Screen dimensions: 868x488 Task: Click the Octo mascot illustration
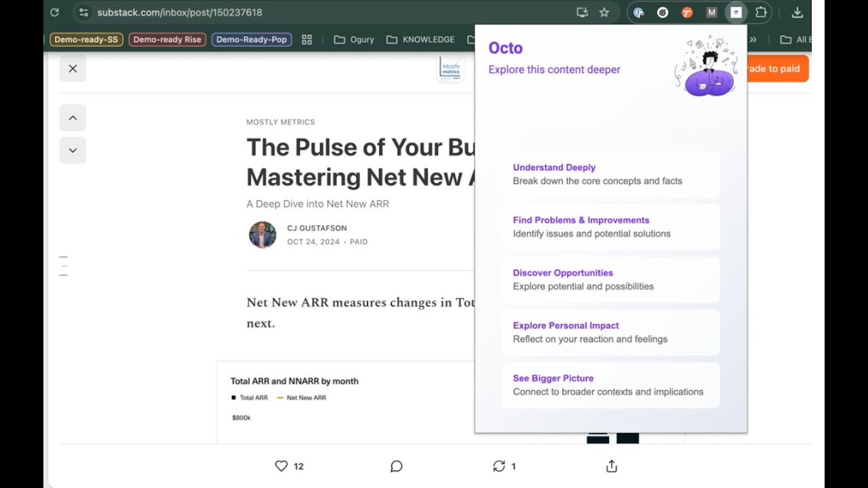pos(707,66)
